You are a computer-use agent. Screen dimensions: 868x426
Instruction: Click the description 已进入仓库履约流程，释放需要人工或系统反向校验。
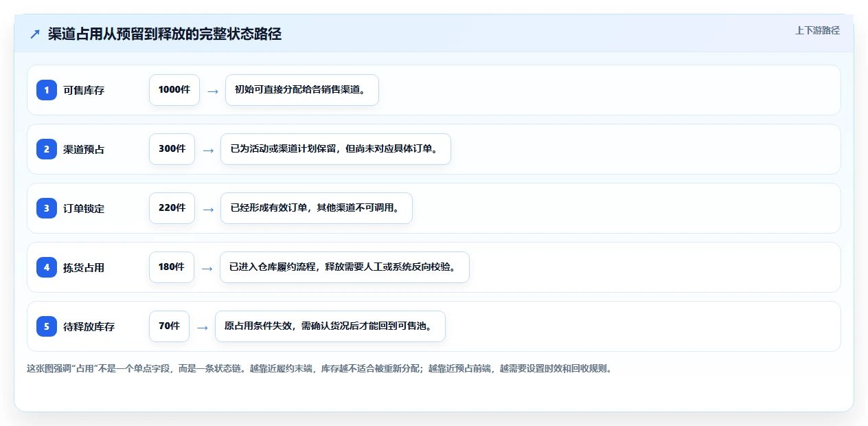point(345,267)
